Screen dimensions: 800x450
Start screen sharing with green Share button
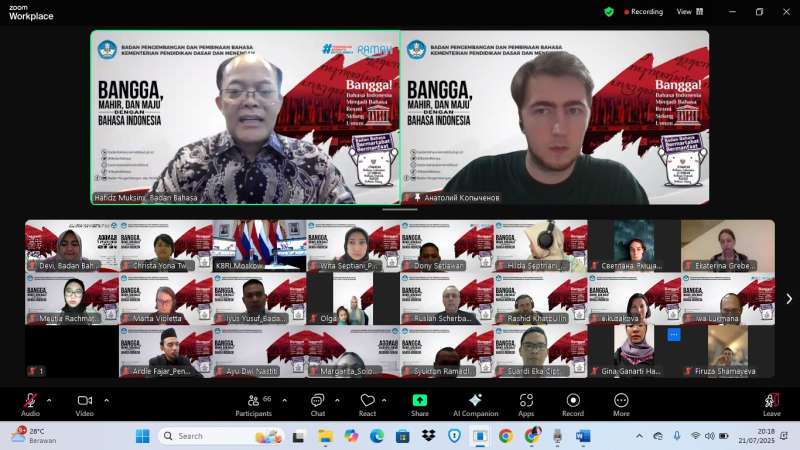pyautogui.click(x=420, y=402)
